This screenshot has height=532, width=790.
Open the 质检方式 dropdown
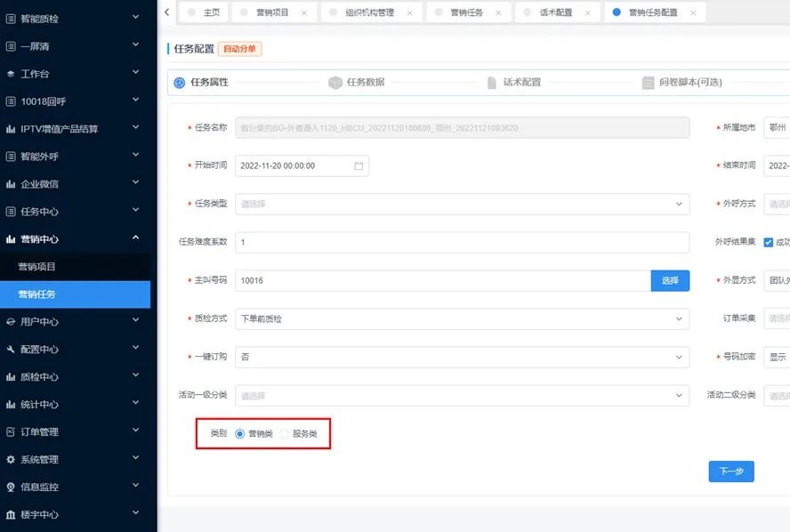tap(461, 318)
